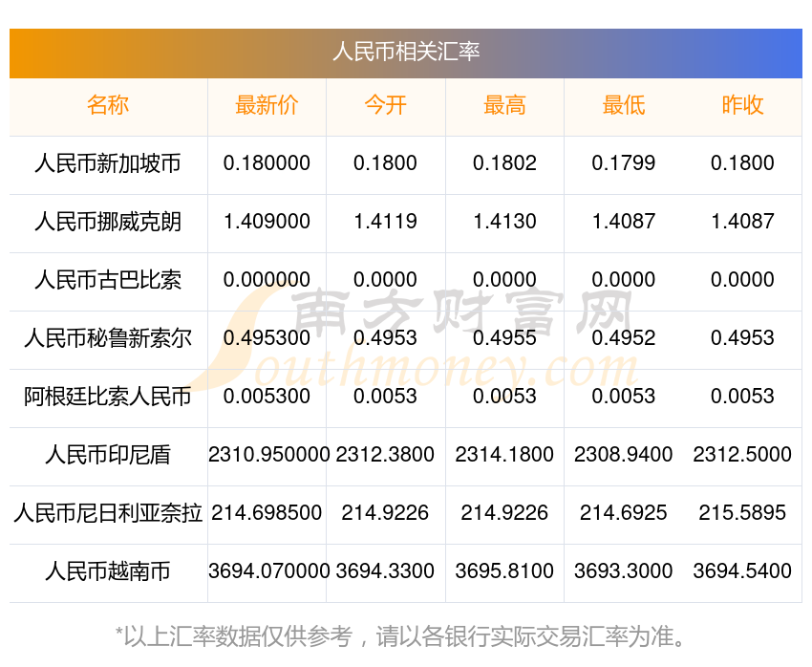
Task: Select latest price 2310.950000
Action: [x=268, y=455]
